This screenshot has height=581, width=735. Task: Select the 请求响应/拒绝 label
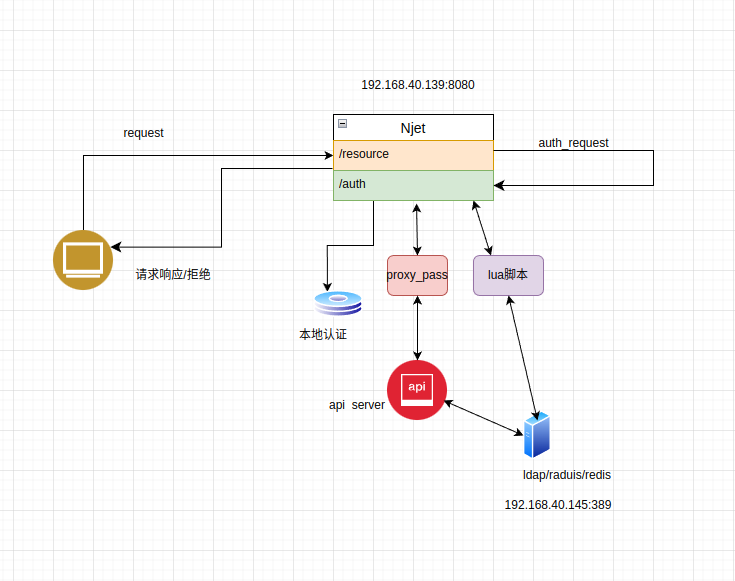coord(173,274)
